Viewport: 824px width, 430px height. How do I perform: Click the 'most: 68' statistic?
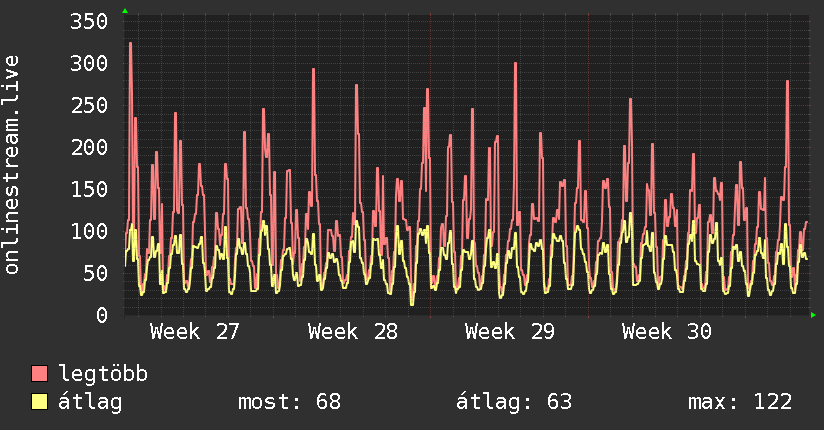[x=290, y=402]
